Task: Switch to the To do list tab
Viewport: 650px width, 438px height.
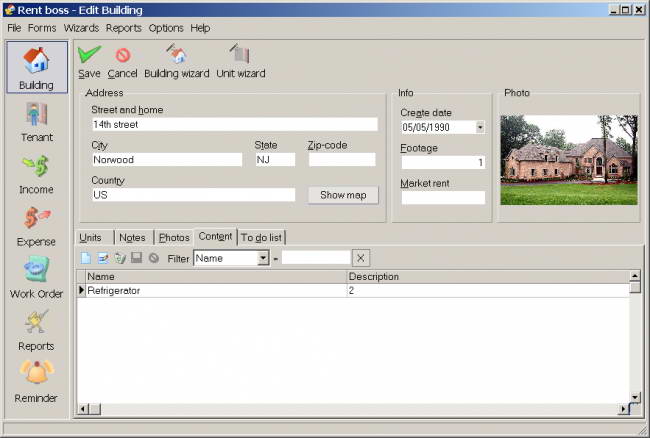Action: (x=261, y=237)
